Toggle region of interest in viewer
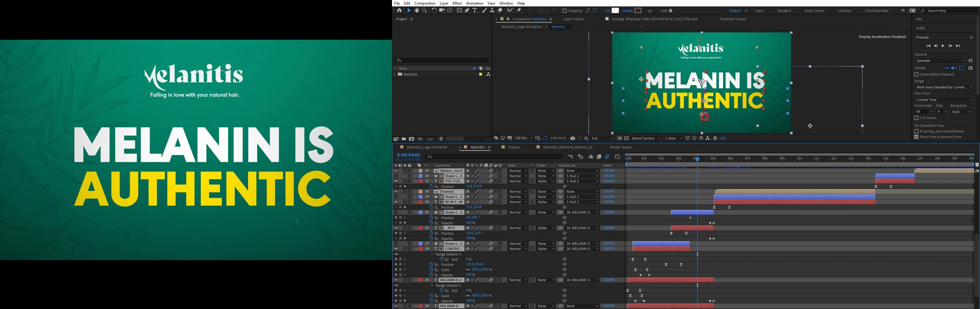Screen dimensions: 980x309 point(619,138)
